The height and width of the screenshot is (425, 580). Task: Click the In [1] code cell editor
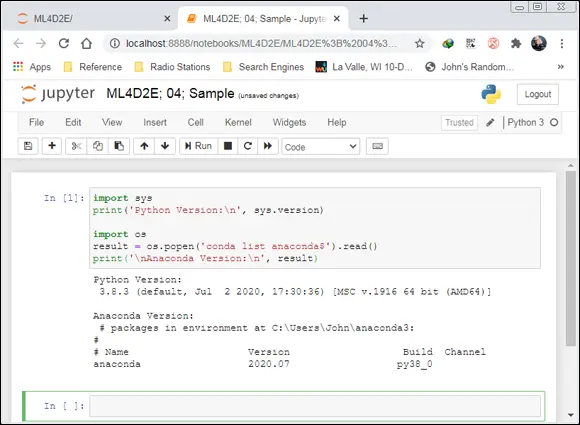(x=315, y=228)
